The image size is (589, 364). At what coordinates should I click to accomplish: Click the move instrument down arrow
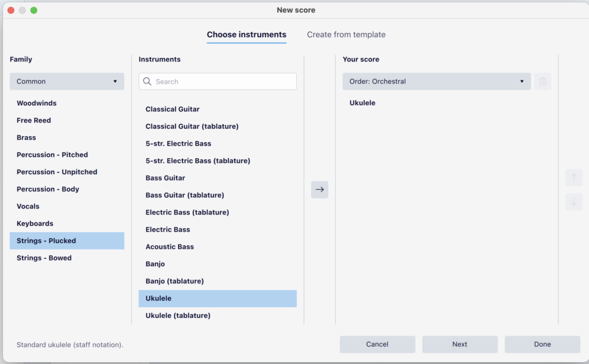coord(573,202)
